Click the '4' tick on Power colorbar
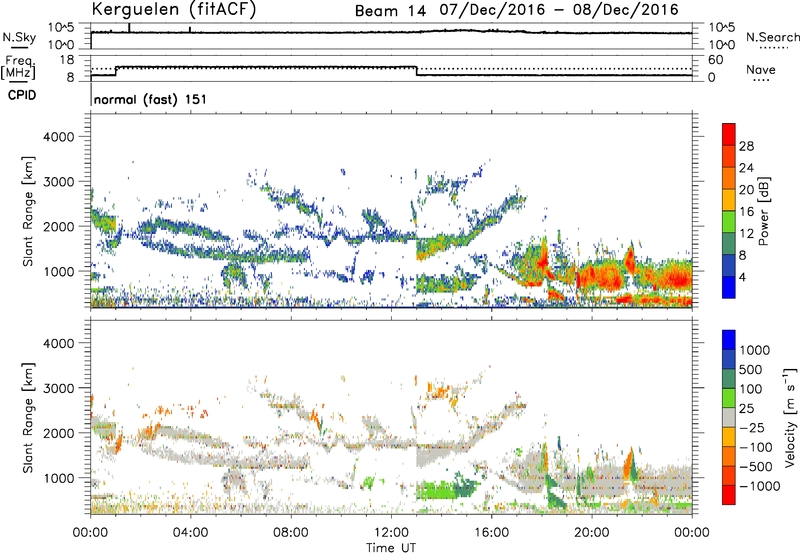 (742, 277)
